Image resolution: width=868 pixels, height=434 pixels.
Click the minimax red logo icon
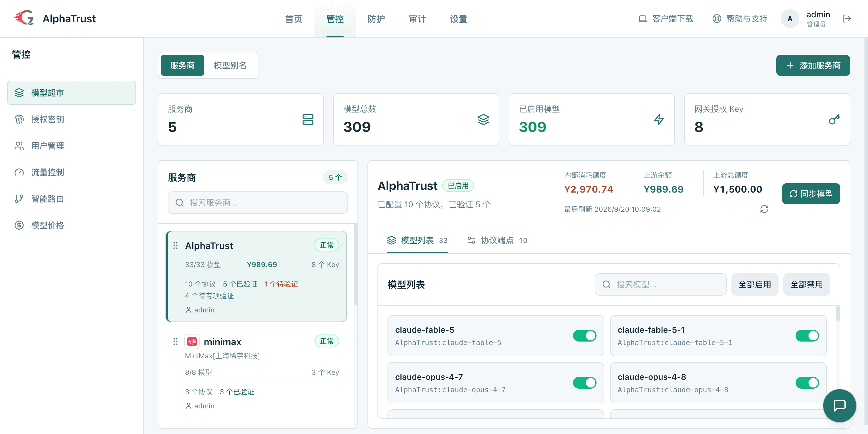(192, 342)
